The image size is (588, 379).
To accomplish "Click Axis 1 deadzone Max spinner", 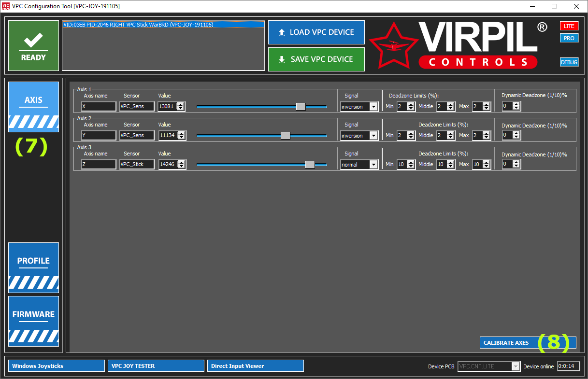I will pos(482,107).
